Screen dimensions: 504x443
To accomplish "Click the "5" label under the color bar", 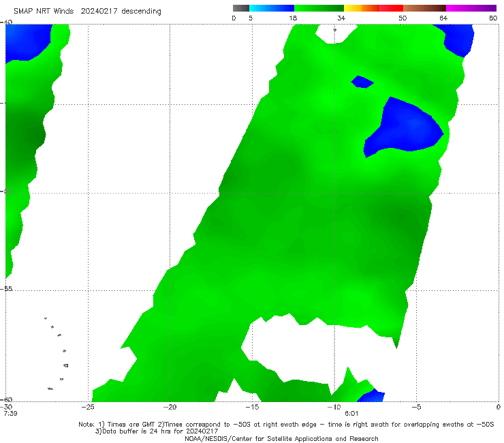I will [251, 18].
